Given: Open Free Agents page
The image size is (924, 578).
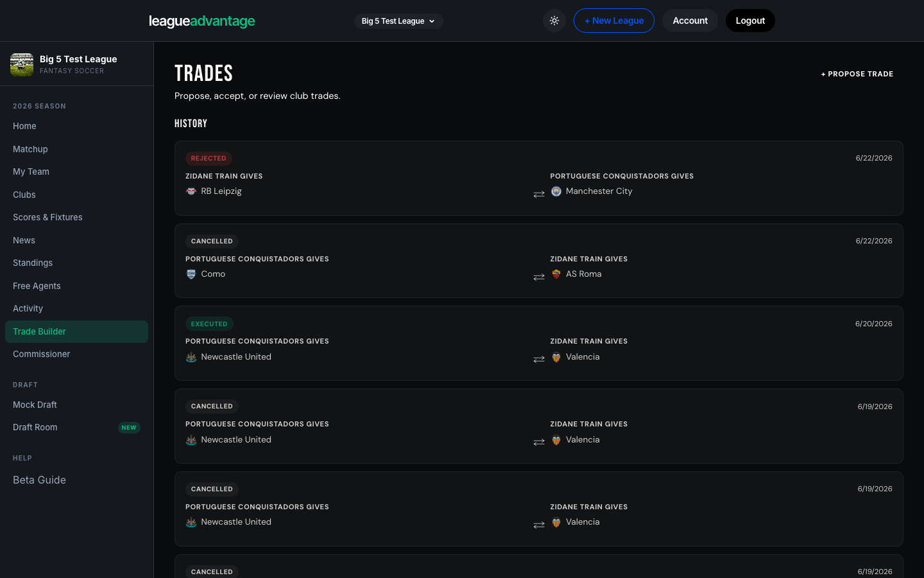Looking at the screenshot, I should pos(76,286).
